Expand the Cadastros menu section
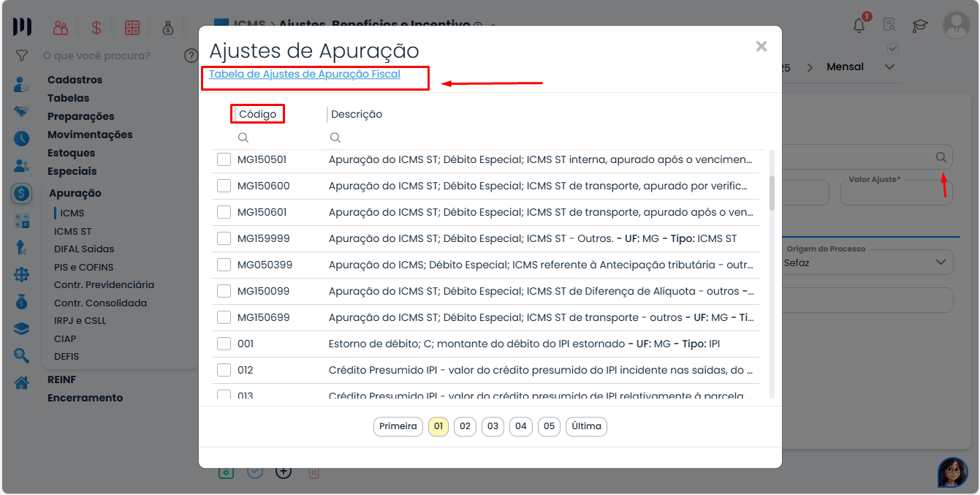 coord(75,80)
